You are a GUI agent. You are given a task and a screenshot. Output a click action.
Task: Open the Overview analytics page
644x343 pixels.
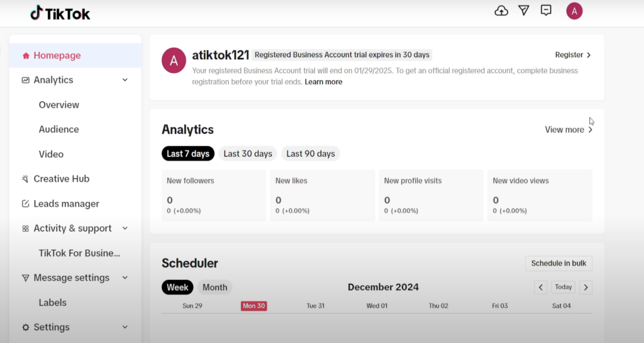[58, 104]
